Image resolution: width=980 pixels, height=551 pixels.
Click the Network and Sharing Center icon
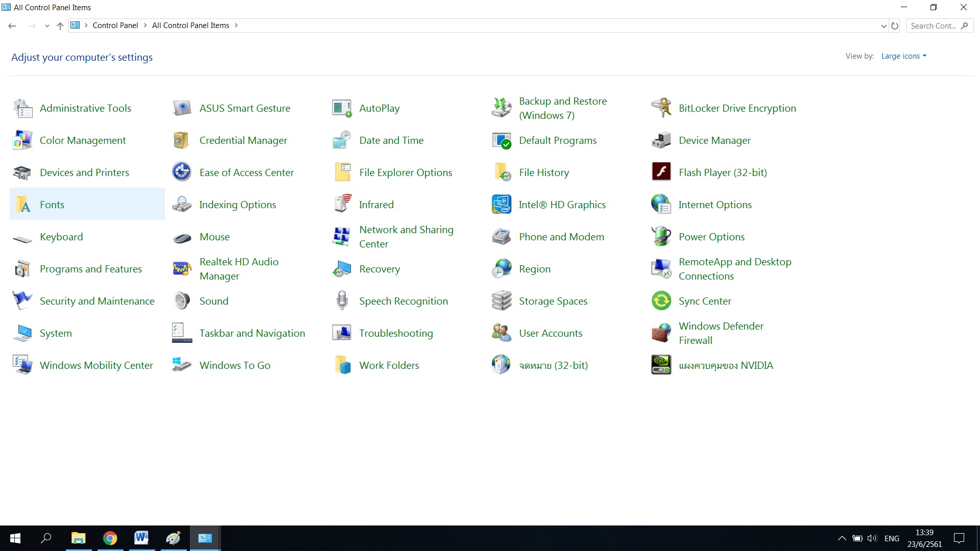click(342, 237)
